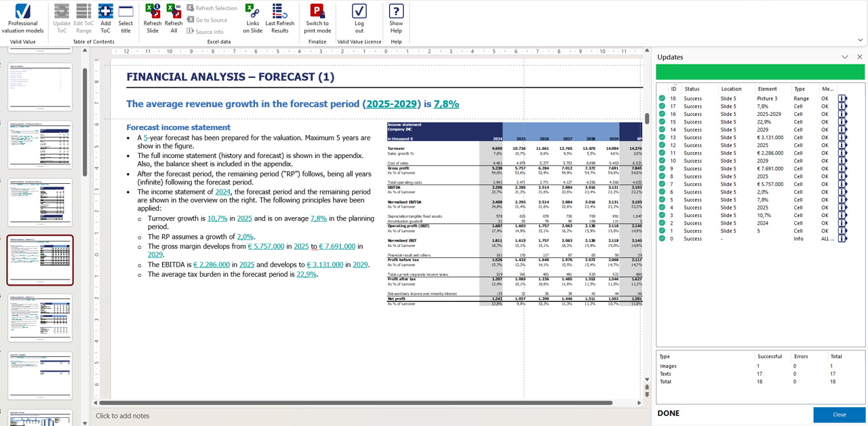Click the Location column header

[731, 89]
